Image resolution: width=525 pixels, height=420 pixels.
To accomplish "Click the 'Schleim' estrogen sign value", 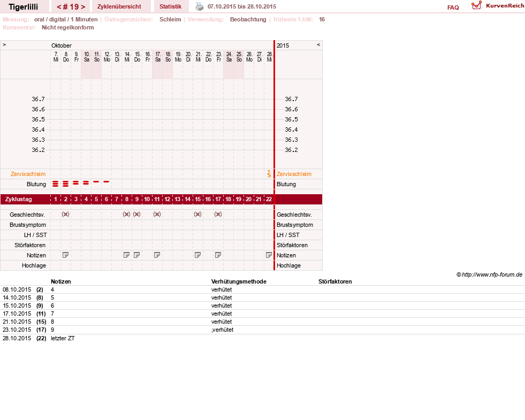I will pyautogui.click(x=170, y=19).
